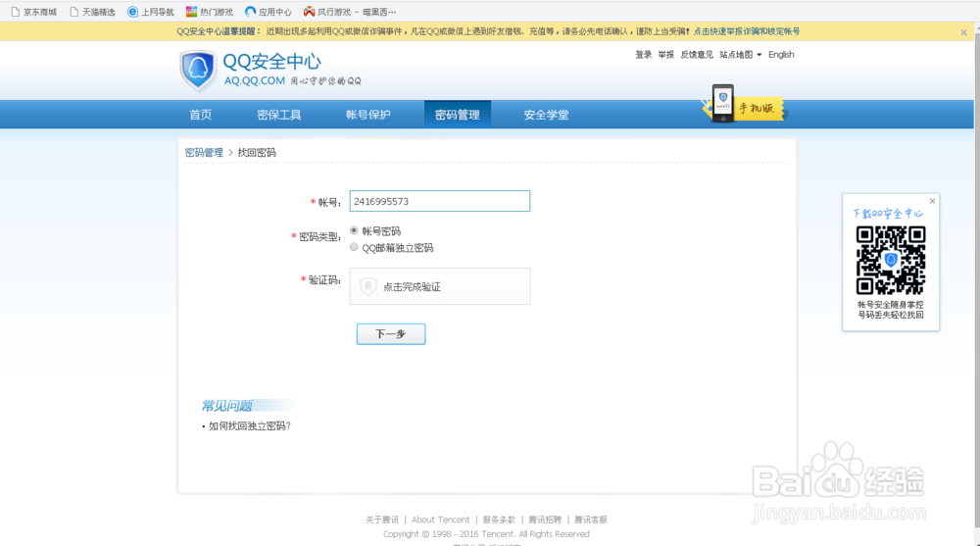Open the 腾讯客服 footer link

coord(591,520)
